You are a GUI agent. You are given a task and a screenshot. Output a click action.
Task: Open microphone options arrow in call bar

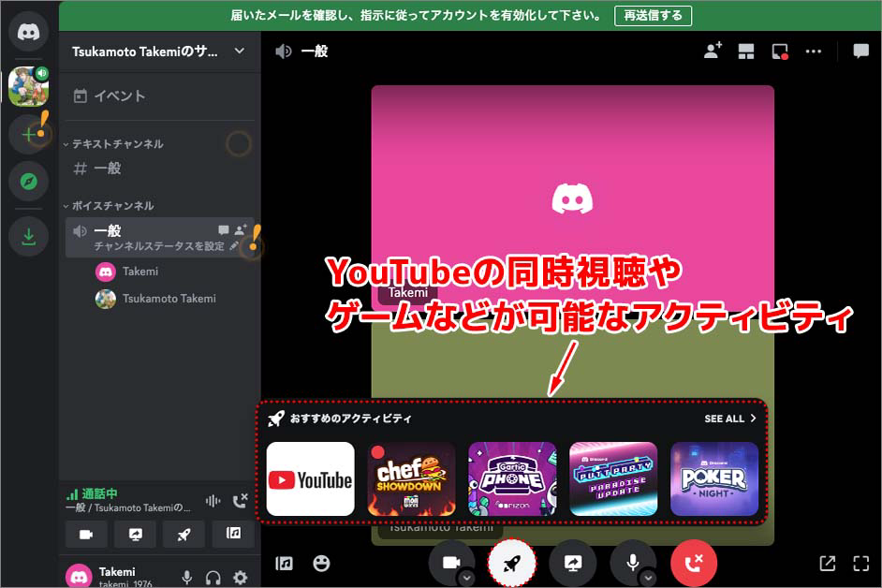pos(648,578)
